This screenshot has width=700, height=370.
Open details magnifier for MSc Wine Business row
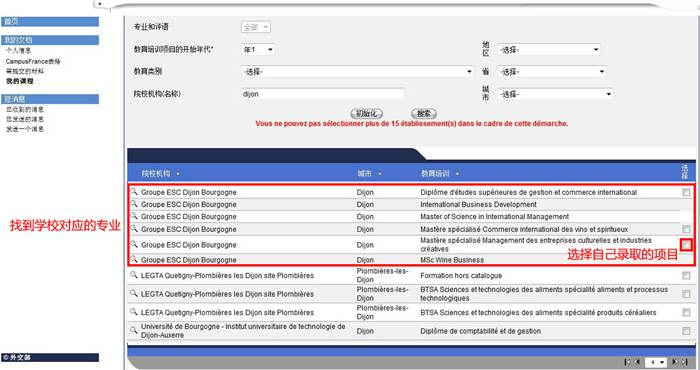134,259
